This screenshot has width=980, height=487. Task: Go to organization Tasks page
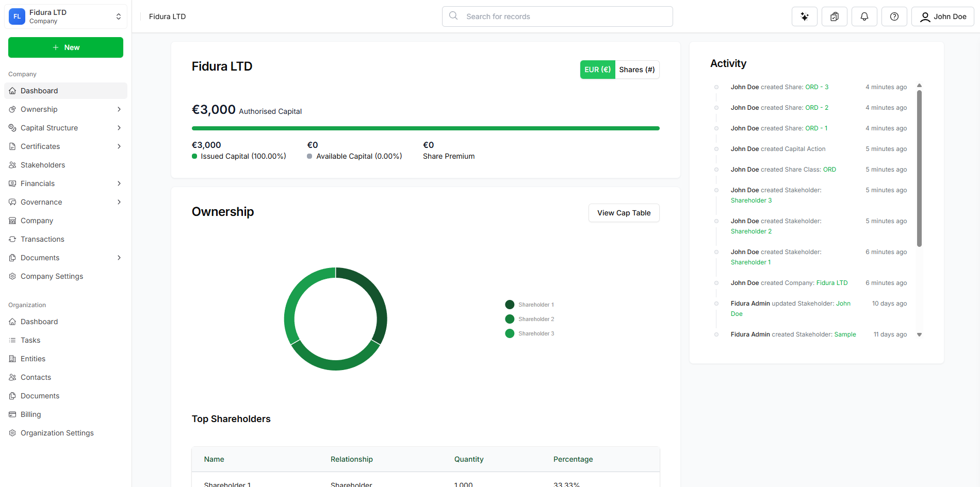[x=30, y=340]
